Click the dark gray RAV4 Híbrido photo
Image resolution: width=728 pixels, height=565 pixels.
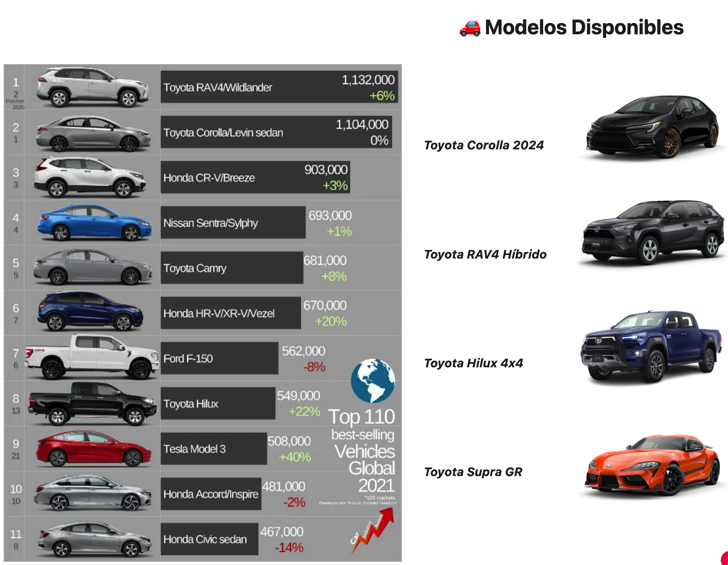[651, 232]
